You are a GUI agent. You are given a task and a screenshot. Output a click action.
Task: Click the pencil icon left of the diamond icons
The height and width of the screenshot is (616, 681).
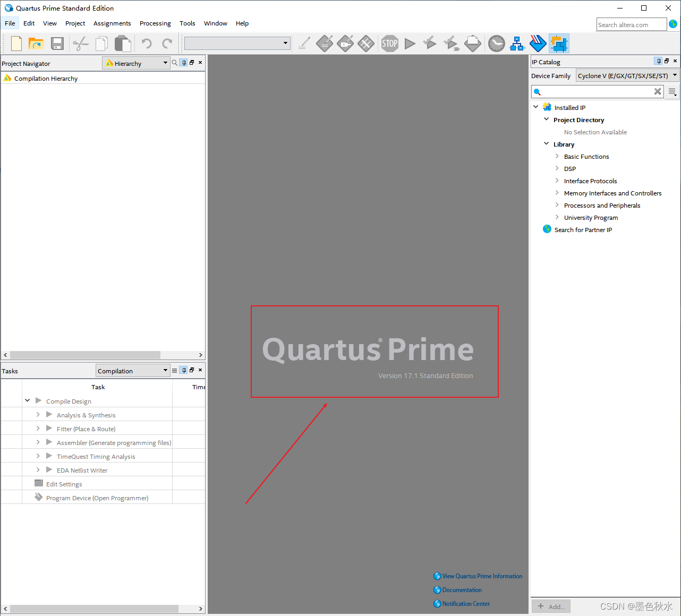[x=304, y=44]
